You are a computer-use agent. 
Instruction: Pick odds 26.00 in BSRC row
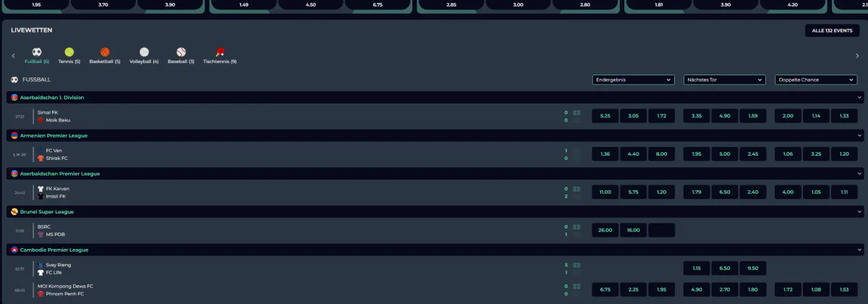[x=605, y=230]
